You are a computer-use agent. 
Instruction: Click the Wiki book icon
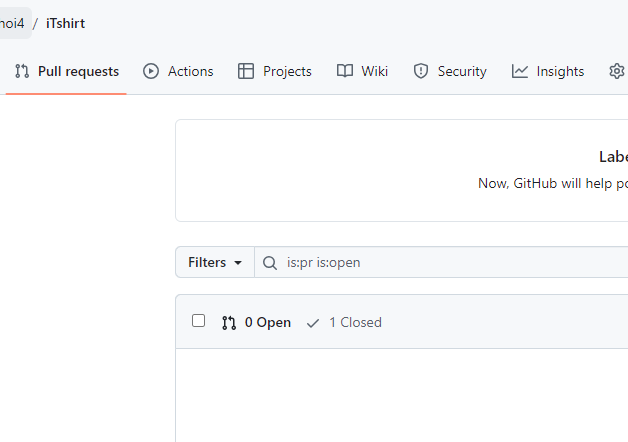click(x=345, y=71)
